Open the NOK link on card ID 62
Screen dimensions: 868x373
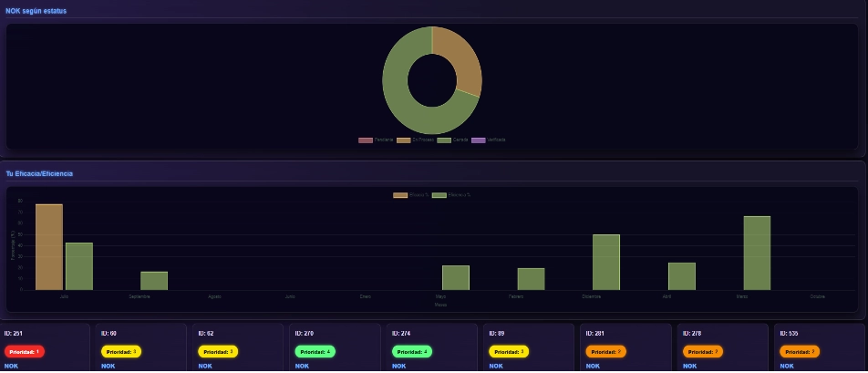(x=205, y=366)
